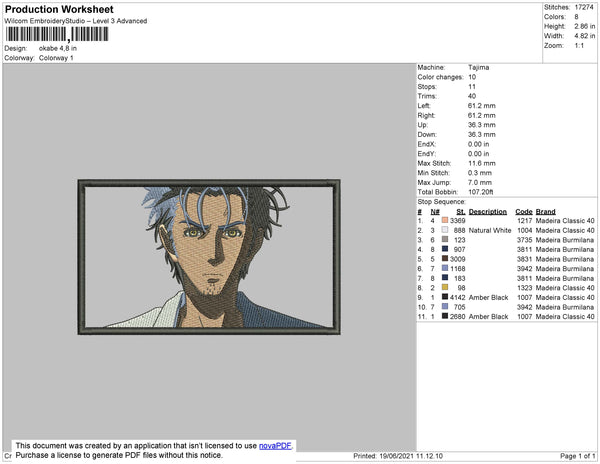Click the Machine value 'Tajima'

(x=479, y=67)
